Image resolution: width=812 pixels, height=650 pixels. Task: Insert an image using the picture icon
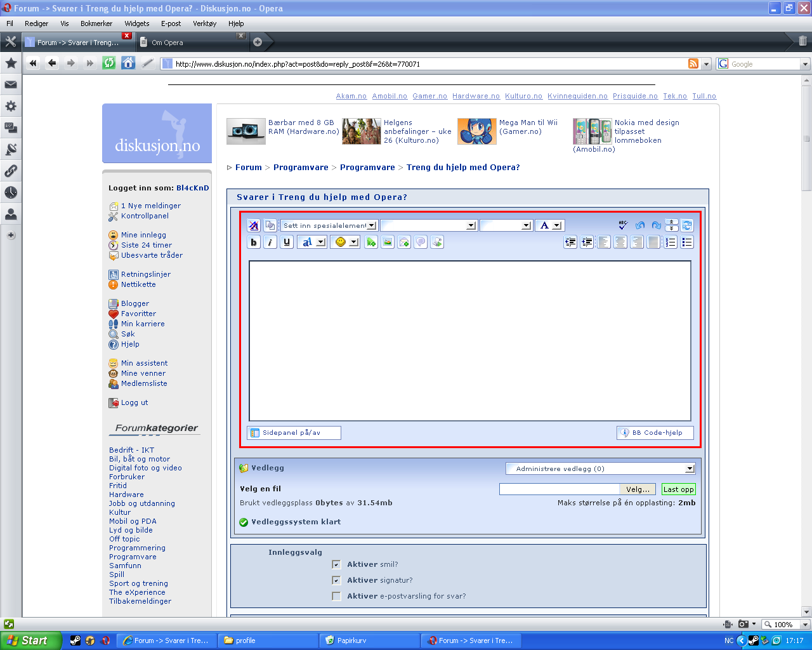click(388, 242)
